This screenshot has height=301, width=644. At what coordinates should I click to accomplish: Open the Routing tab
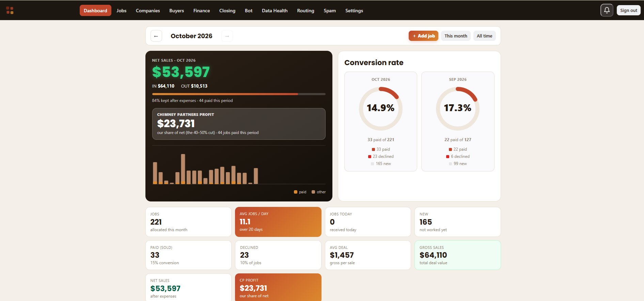[305, 11]
